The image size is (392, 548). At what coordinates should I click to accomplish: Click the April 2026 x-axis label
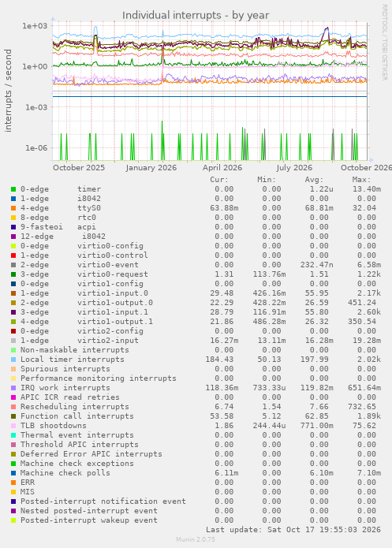point(222,168)
